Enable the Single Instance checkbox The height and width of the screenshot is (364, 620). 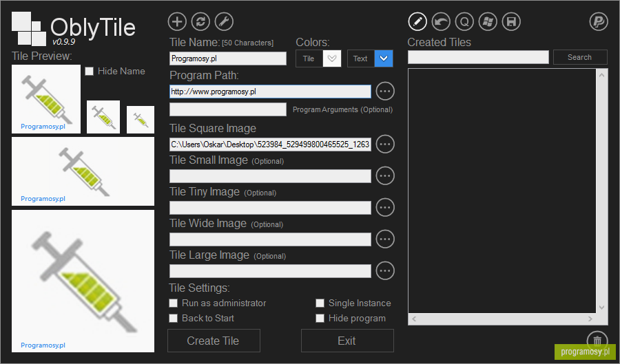pos(320,303)
